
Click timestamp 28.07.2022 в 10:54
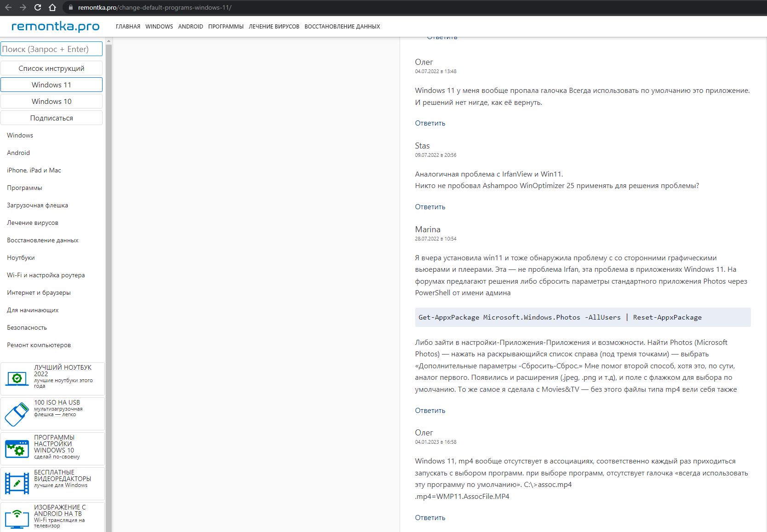click(x=435, y=239)
